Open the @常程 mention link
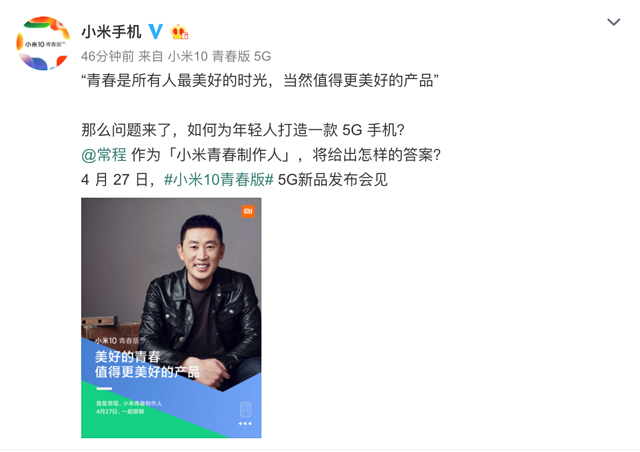The image size is (640, 452). tap(104, 155)
